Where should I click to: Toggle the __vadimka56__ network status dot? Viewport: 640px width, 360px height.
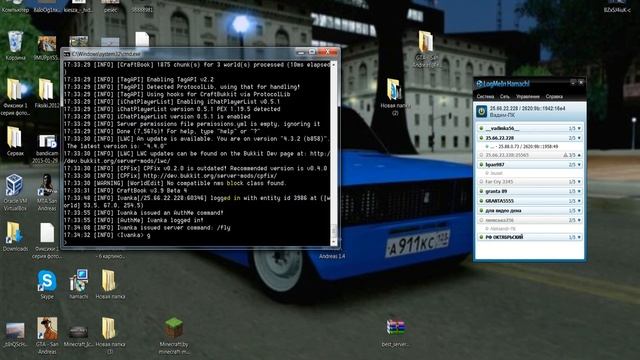coord(481,129)
